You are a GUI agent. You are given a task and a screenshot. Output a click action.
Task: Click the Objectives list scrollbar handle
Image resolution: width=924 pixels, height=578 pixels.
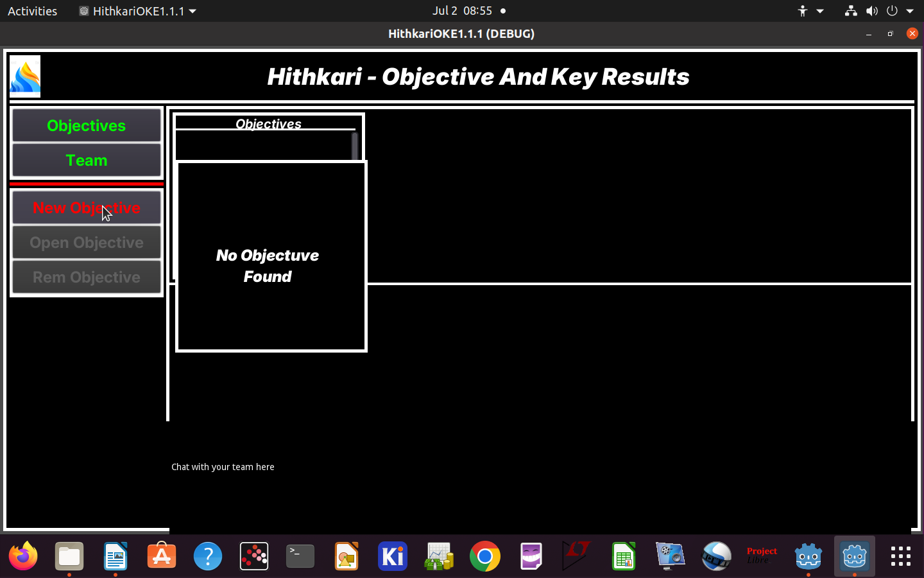(354, 146)
